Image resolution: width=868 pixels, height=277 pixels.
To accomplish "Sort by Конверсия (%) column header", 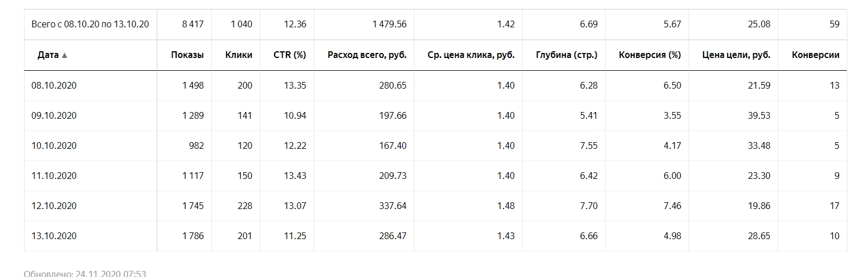I will click(650, 55).
